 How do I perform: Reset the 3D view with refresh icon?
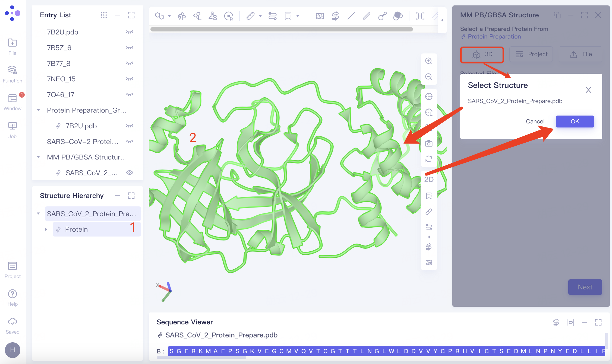point(429,159)
